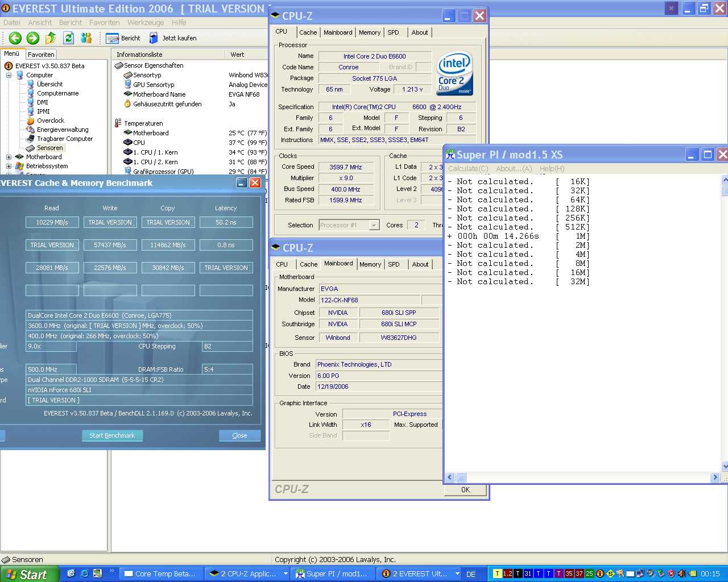The width and height of the screenshot is (728, 582).
Task: Click the Internet Explorer quick launch icon
Action: (x=85, y=573)
